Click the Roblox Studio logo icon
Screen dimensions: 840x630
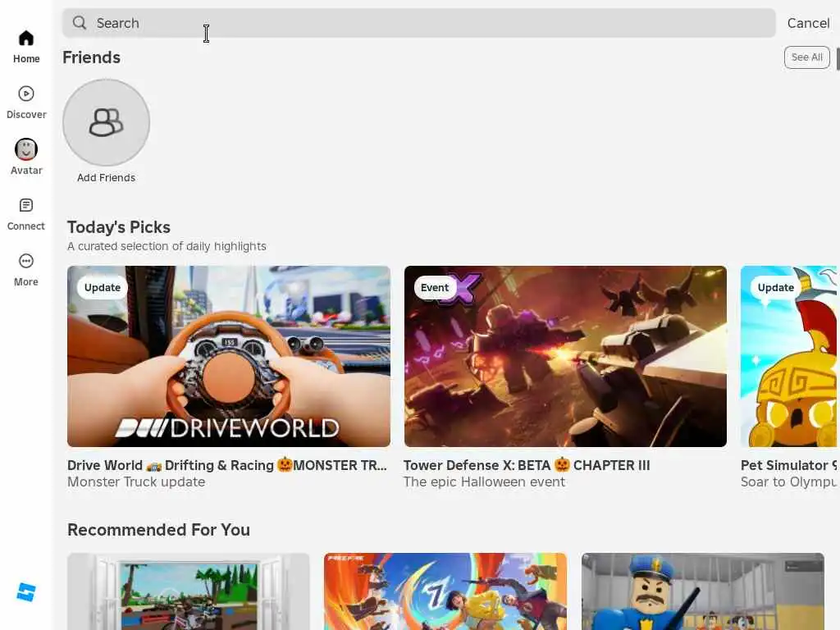click(26, 592)
